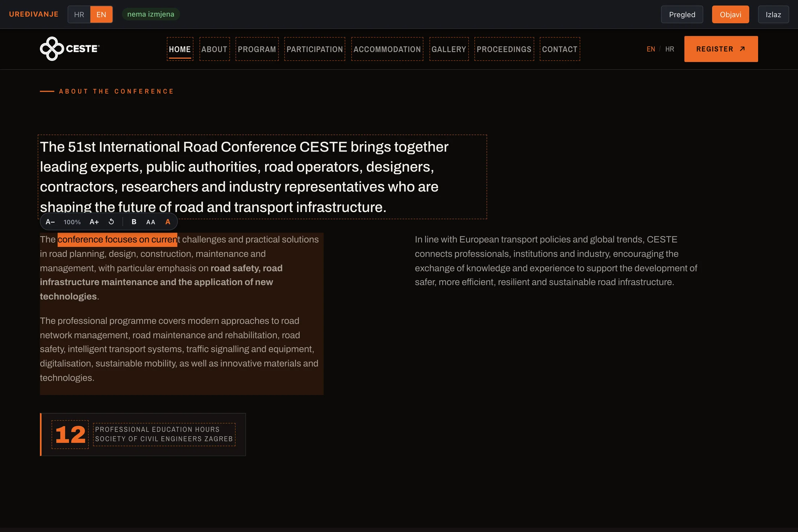This screenshot has width=798, height=532.
Task: Open the GALLERY nav item
Action: click(449, 49)
